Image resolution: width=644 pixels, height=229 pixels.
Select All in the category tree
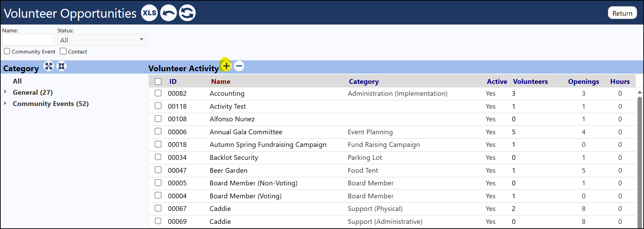(x=17, y=81)
